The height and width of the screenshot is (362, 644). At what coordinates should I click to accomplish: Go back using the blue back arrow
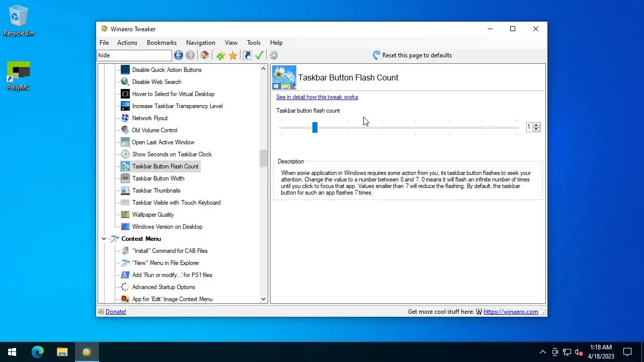(179, 55)
